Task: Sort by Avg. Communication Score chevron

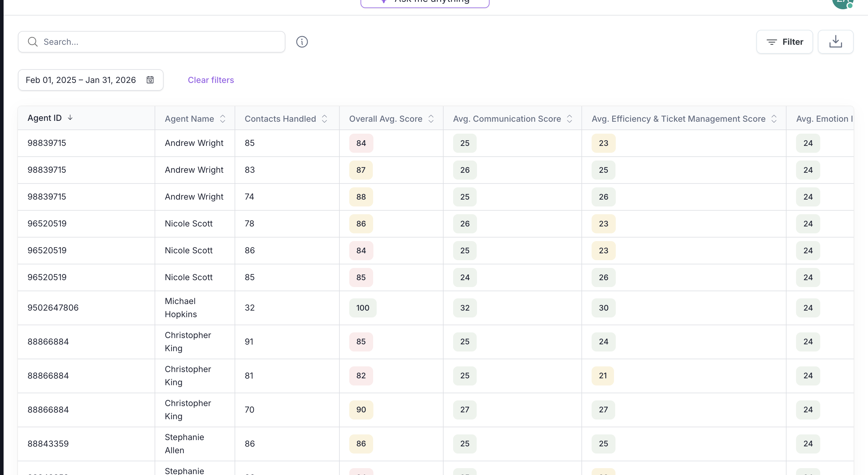Action: 570,118
